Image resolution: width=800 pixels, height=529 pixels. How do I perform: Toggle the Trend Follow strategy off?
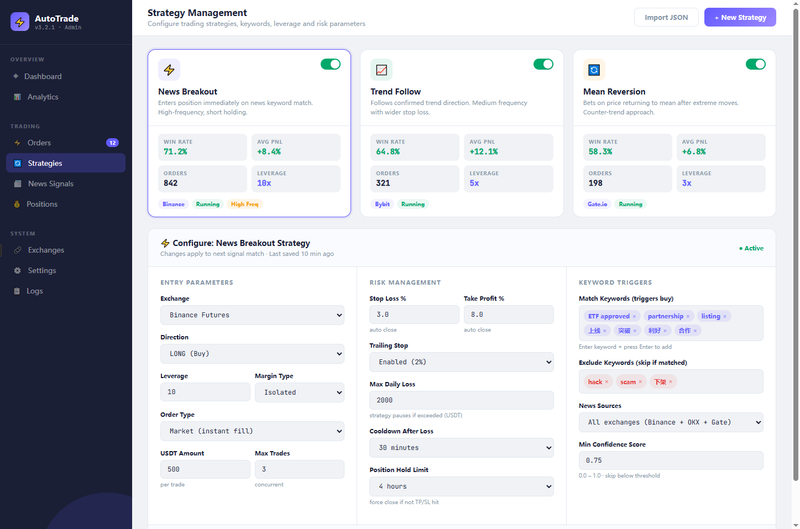point(543,64)
